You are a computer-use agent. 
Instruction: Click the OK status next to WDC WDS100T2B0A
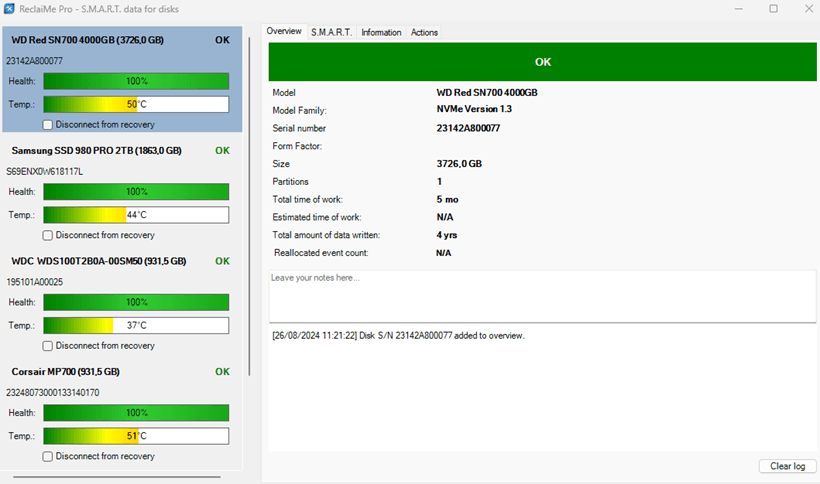(222, 261)
